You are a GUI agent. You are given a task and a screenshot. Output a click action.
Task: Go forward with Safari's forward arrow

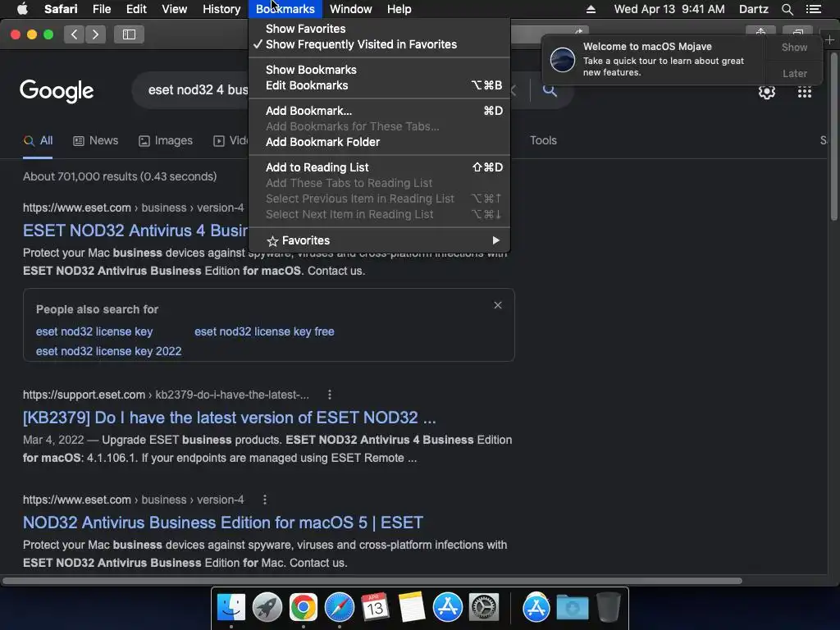pos(95,34)
